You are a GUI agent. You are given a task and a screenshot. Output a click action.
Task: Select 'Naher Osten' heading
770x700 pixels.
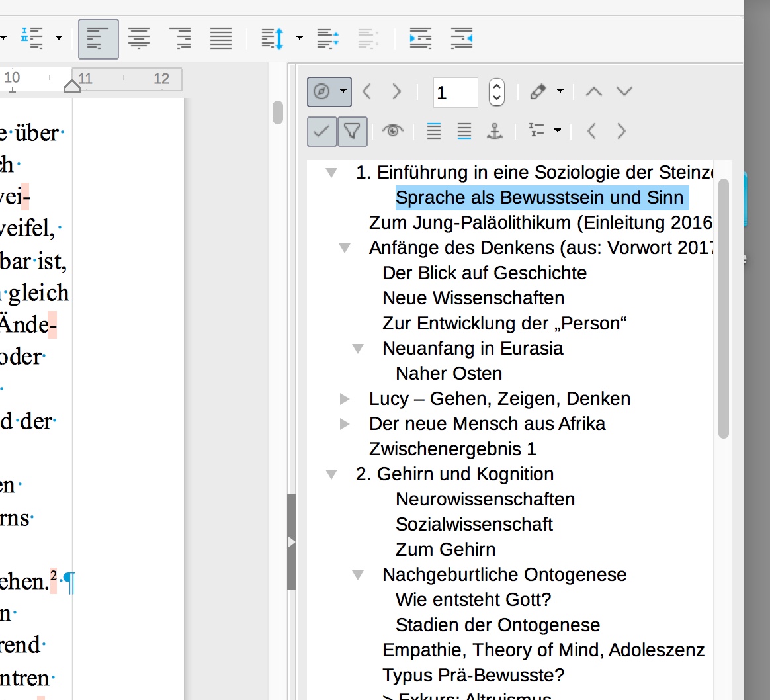point(449,373)
